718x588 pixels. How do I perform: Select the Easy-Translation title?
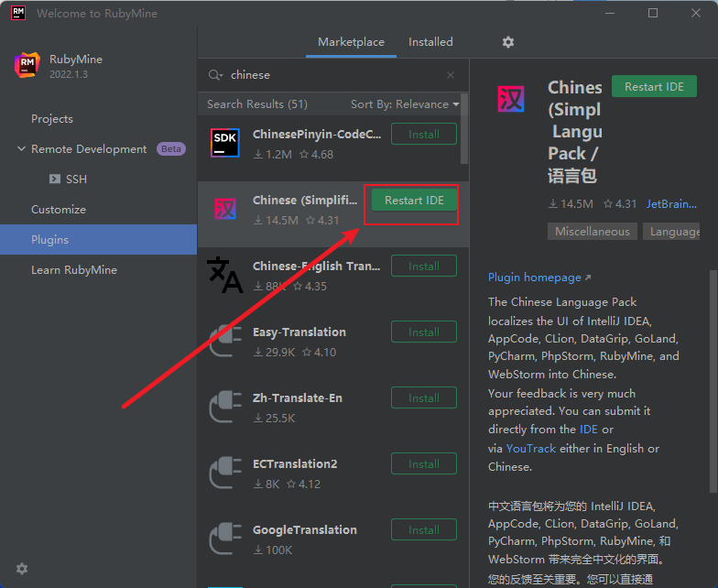click(299, 332)
